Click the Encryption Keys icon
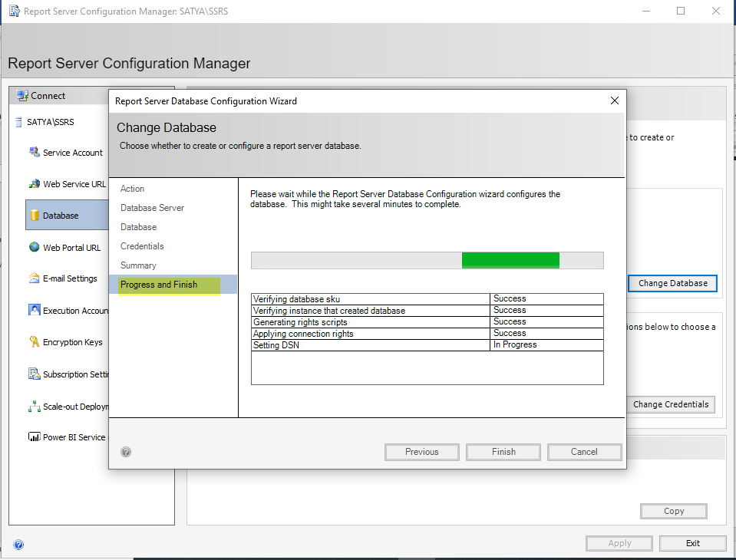This screenshot has height=560, width=736. [34, 342]
